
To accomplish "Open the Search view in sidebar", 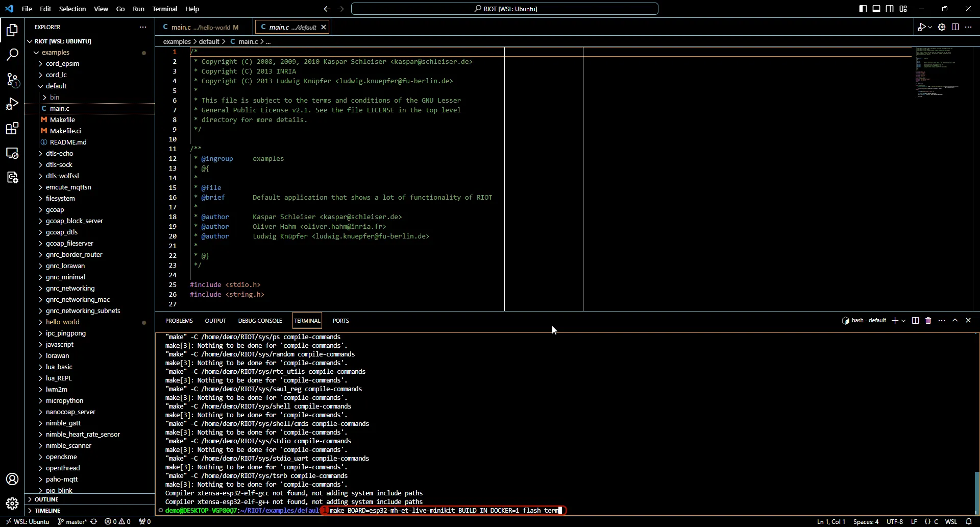I will [x=12, y=54].
